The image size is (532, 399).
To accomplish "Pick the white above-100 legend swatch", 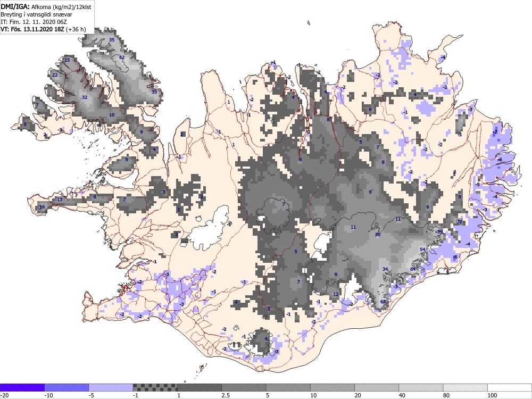I will (x=510, y=387).
